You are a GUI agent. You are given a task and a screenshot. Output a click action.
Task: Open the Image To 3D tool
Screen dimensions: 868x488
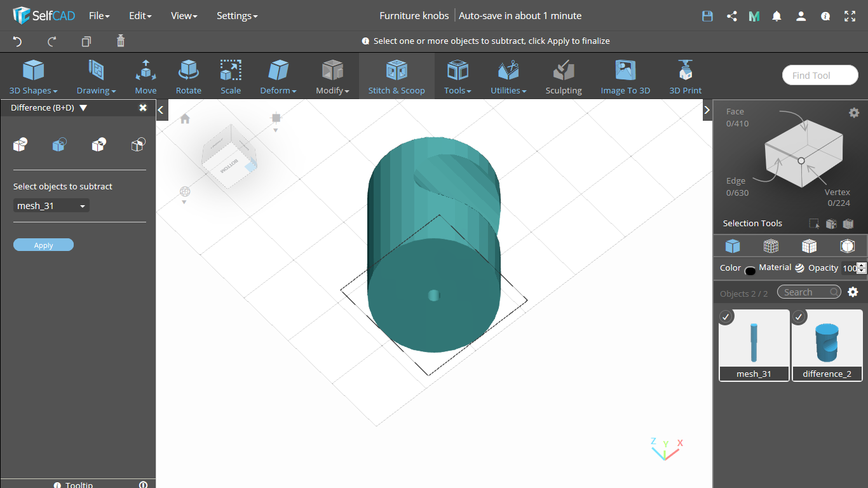click(625, 76)
